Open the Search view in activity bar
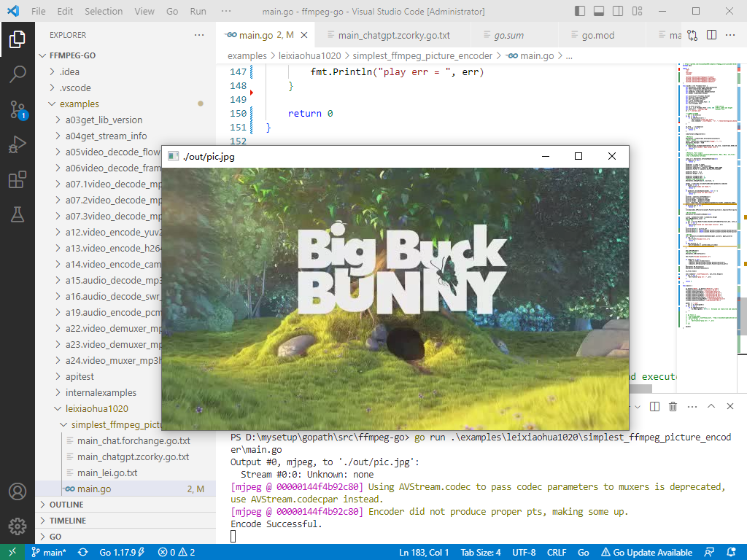Viewport: 747px width, 560px height. [x=18, y=74]
